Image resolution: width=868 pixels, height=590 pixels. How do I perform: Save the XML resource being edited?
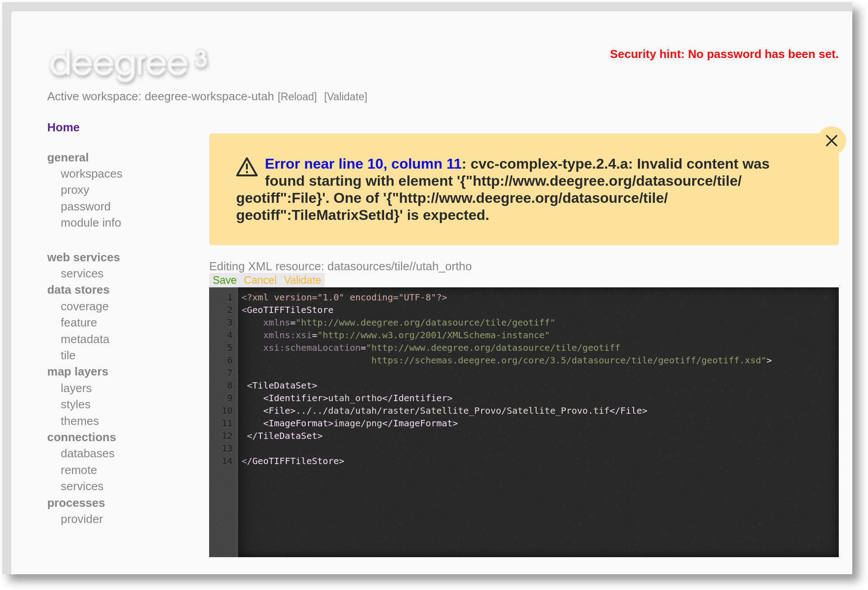click(x=224, y=280)
